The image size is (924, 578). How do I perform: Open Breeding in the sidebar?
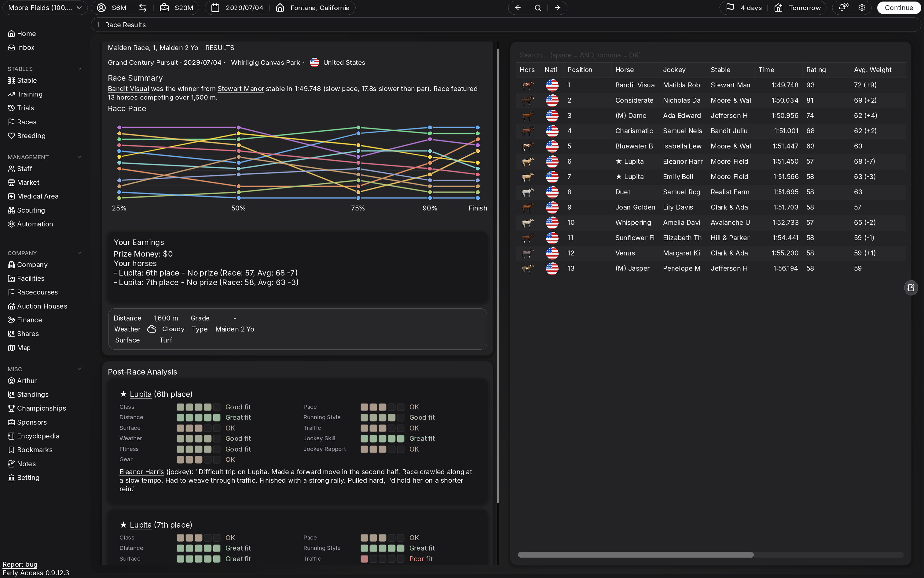(27, 136)
